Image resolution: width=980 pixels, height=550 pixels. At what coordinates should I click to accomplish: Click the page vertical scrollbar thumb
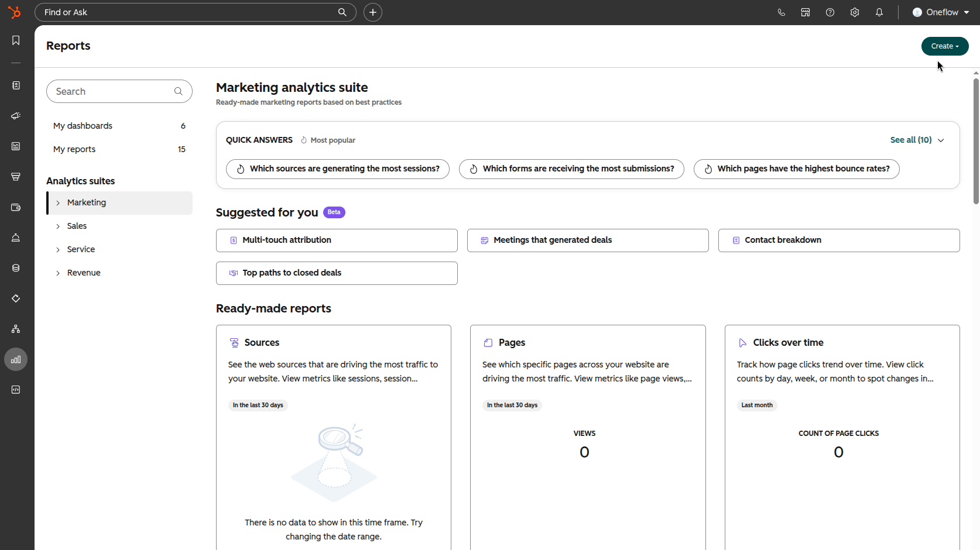[x=976, y=140]
